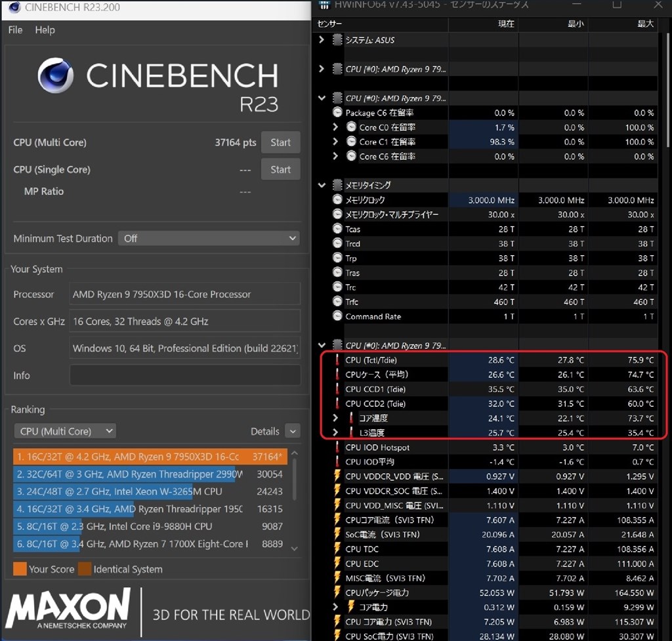Click the HWiNFO sensor list scrollbar
672x641 pixels.
tap(667, 89)
